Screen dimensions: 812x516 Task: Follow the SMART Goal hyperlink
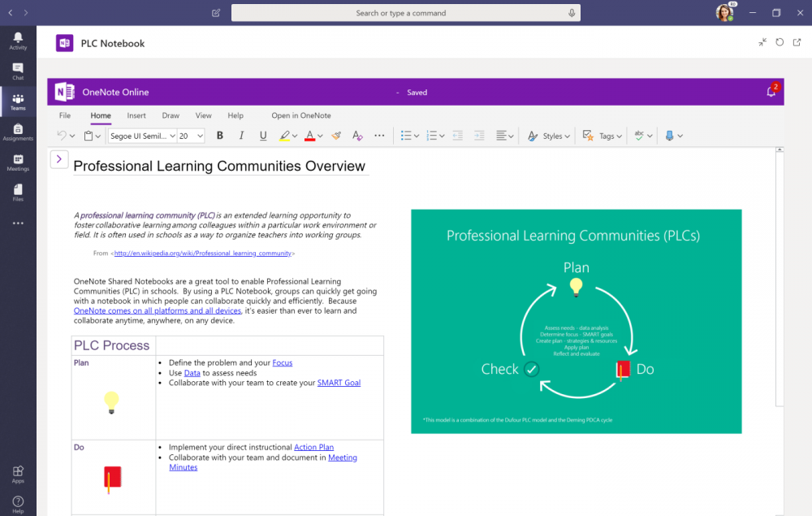[x=339, y=382]
